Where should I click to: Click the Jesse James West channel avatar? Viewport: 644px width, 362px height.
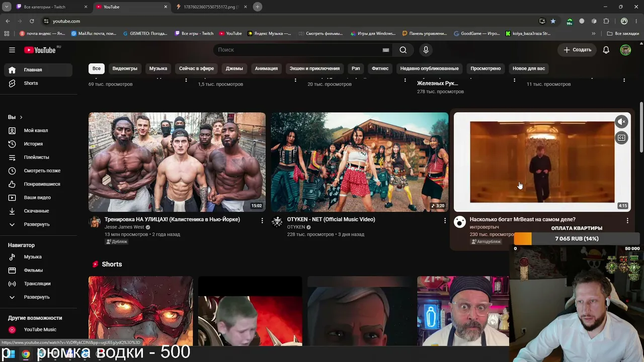(95, 222)
